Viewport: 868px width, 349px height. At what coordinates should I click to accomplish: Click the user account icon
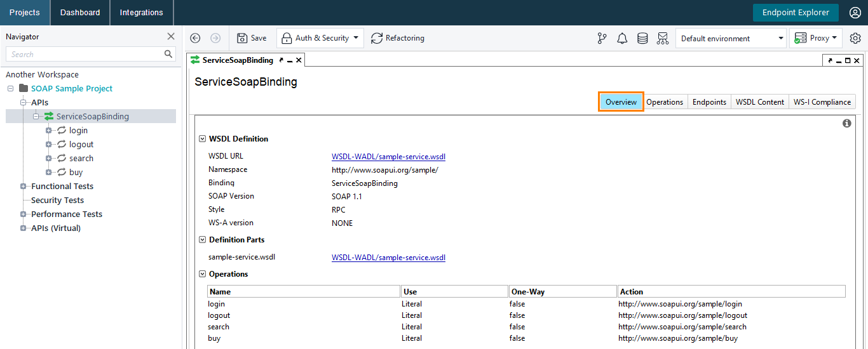[x=855, y=13]
